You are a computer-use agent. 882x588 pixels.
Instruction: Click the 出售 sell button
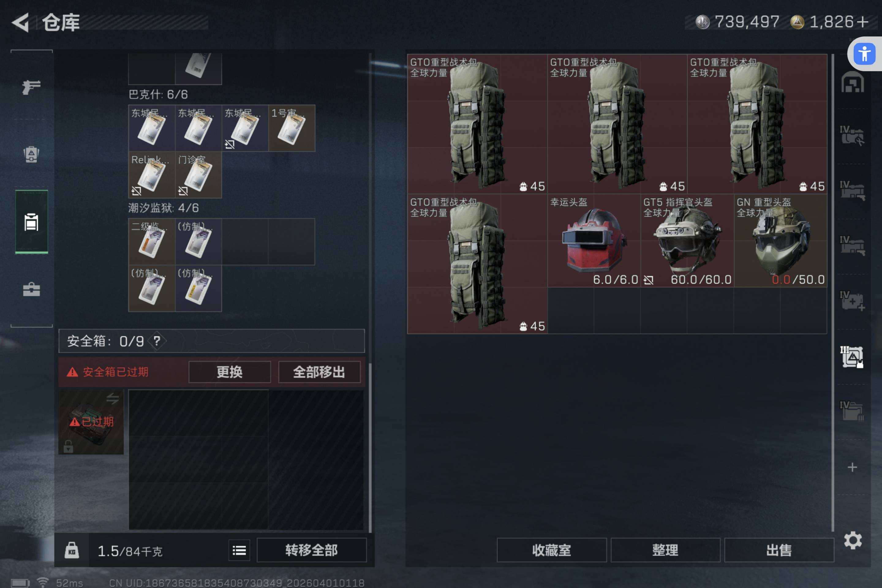779,550
